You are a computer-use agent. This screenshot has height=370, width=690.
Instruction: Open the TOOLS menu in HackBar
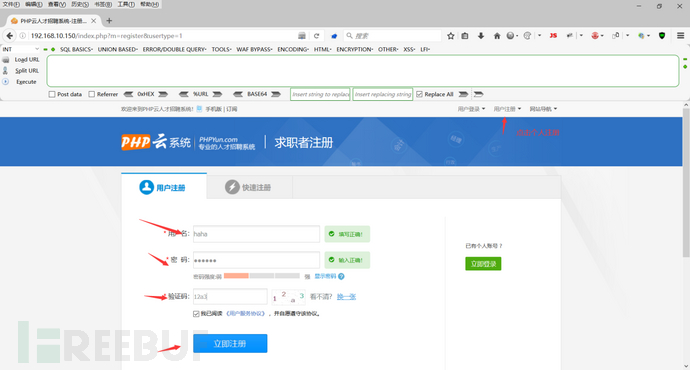(221, 49)
